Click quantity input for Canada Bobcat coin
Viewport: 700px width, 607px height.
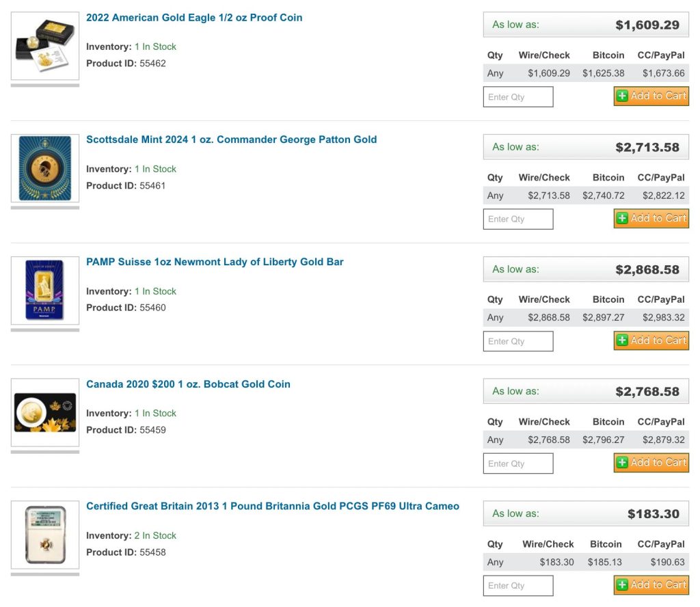[x=517, y=463]
